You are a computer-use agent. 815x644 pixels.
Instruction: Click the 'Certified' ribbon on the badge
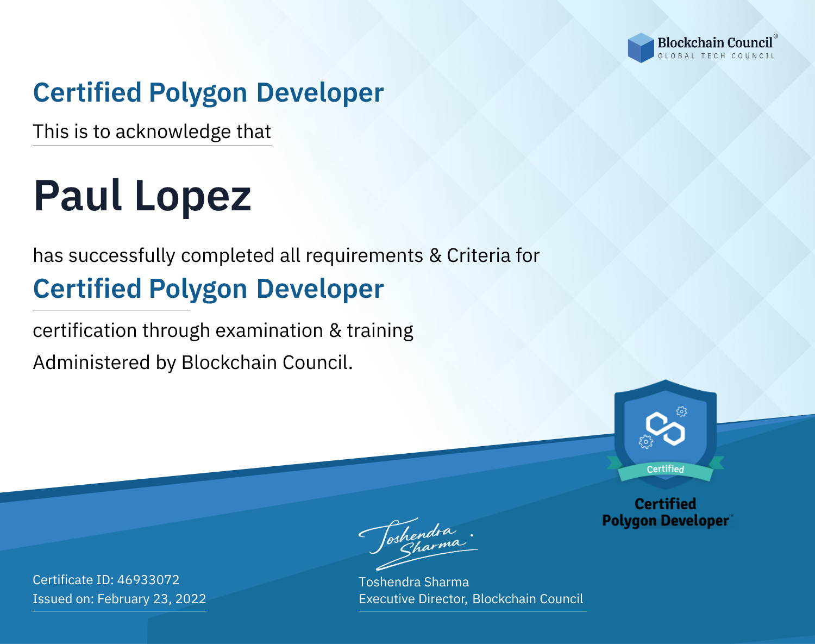tap(666, 469)
